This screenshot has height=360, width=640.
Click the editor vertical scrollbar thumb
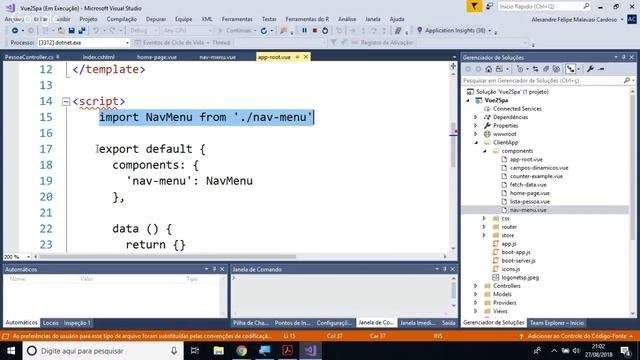pyautogui.click(x=453, y=145)
